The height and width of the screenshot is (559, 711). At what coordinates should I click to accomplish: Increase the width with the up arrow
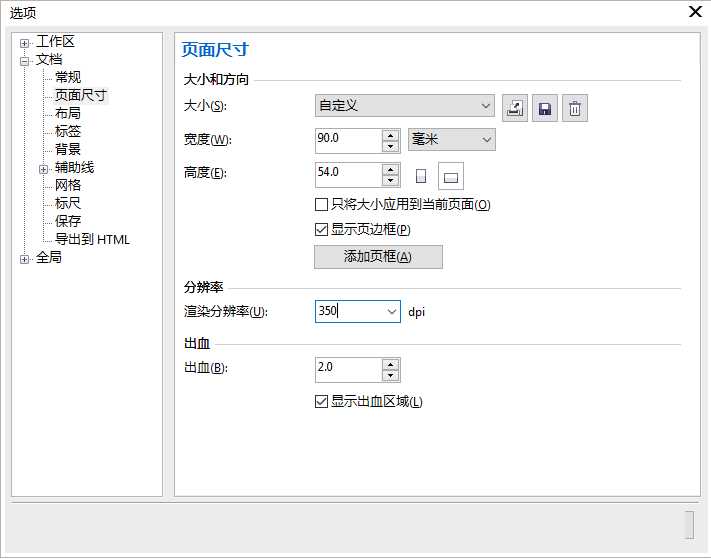390,134
